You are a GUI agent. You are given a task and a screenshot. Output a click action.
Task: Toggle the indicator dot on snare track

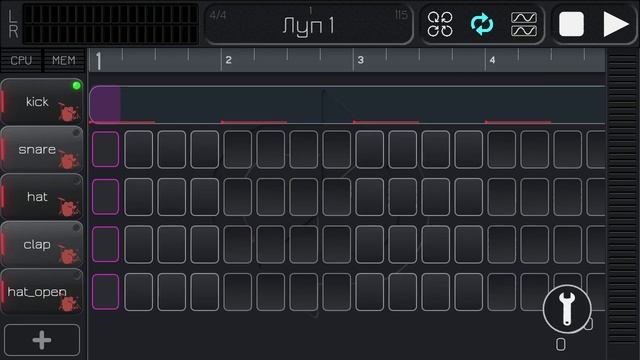[76, 133]
